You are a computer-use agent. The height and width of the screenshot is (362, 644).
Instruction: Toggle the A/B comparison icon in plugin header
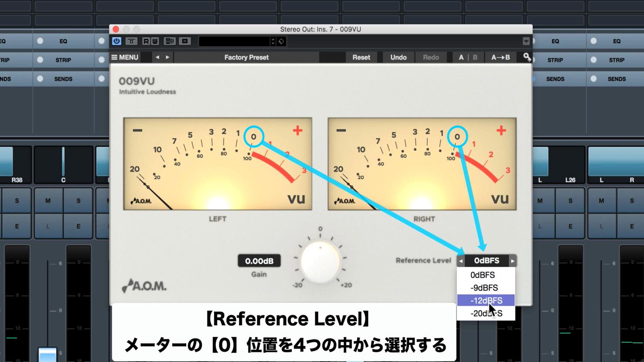(170, 41)
